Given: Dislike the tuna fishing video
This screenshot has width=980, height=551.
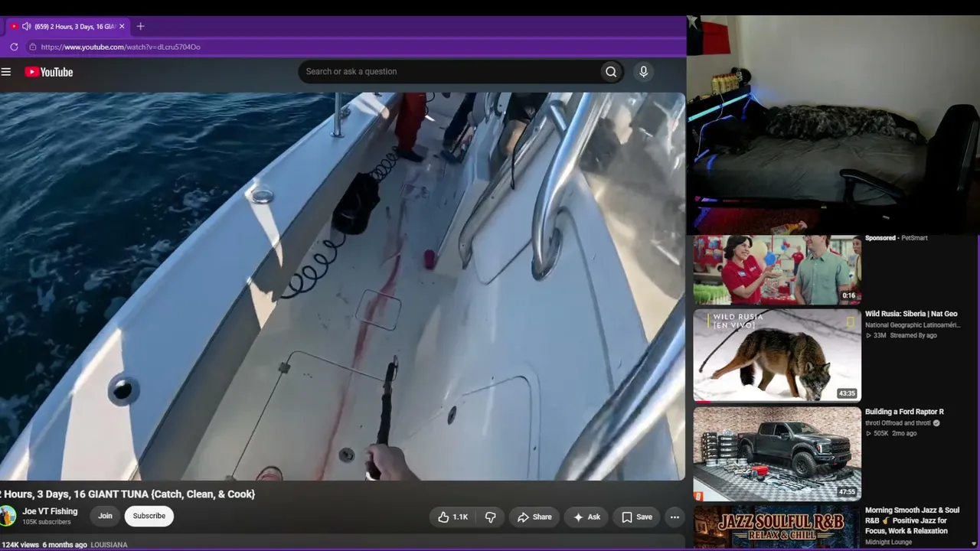Looking at the screenshot, I should pos(491,517).
